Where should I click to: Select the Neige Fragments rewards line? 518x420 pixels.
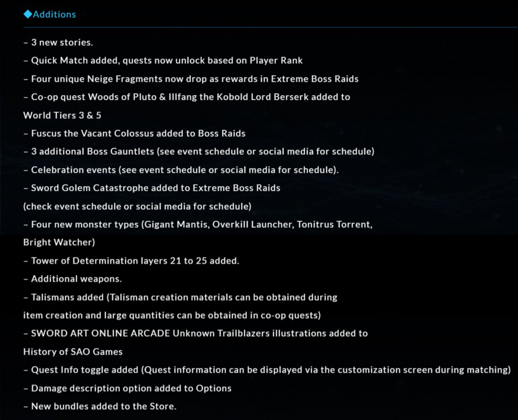pos(191,79)
